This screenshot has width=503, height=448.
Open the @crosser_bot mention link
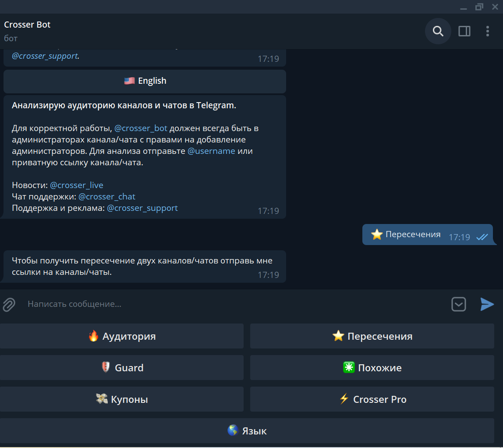pyautogui.click(x=141, y=128)
